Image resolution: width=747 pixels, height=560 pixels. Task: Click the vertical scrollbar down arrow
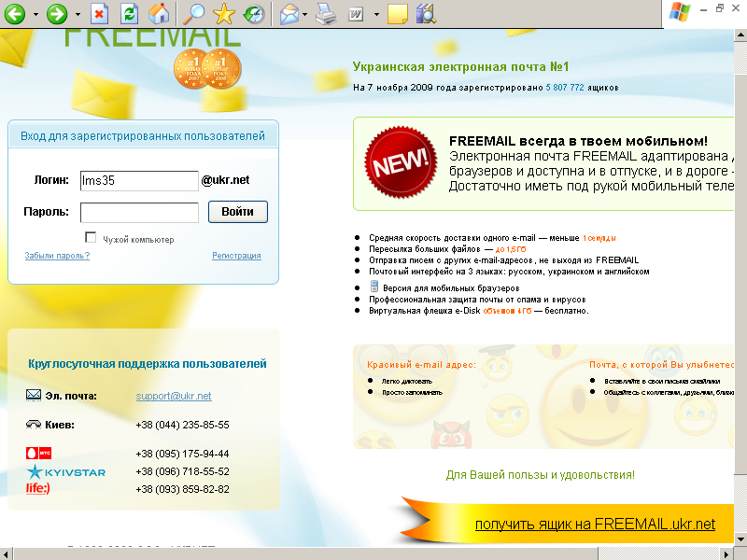pos(740,539)
